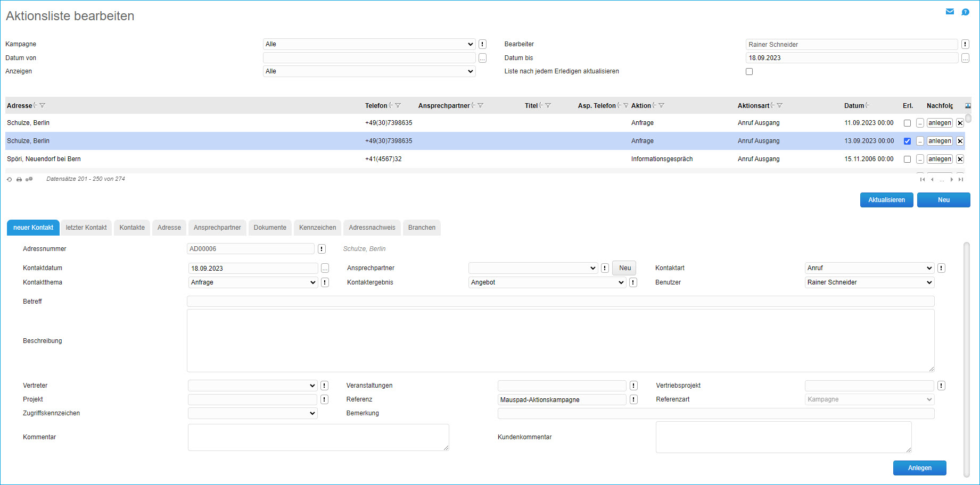Go to the next page of records
980x485 pixels.
coord(952,180)
